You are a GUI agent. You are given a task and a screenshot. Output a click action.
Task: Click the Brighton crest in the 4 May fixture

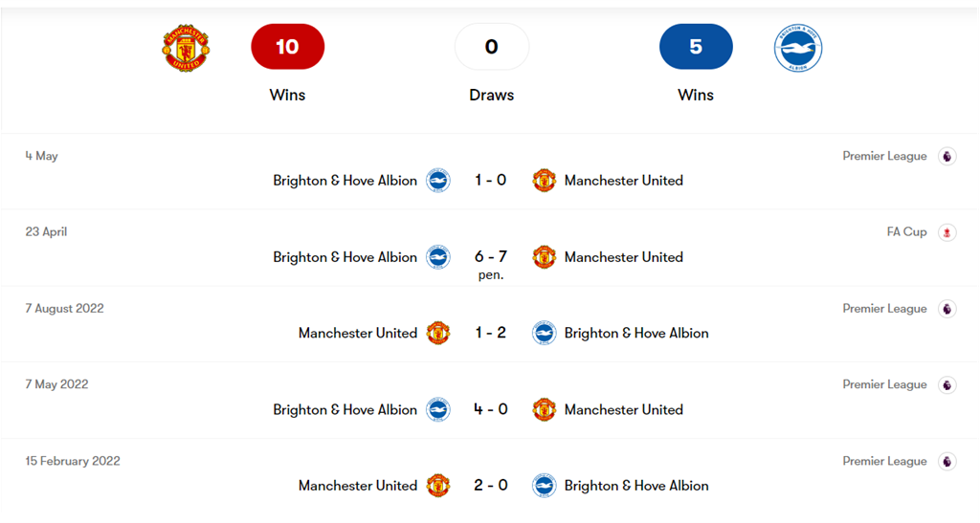point(438,181)
